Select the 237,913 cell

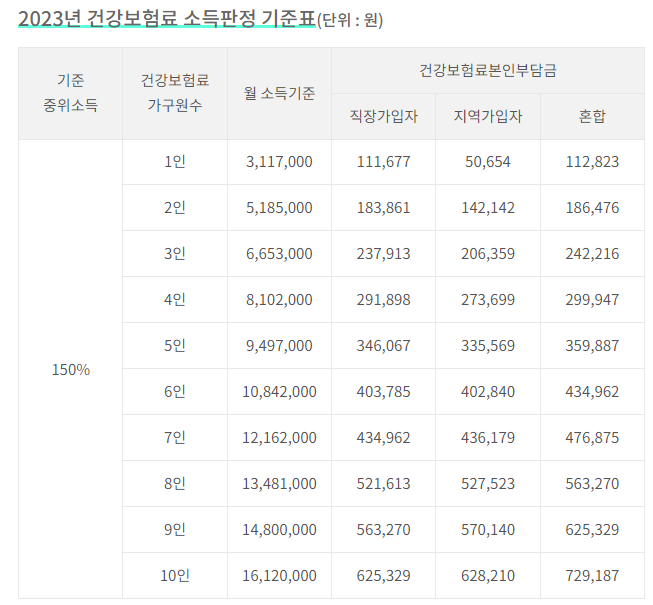click(384, 254)
